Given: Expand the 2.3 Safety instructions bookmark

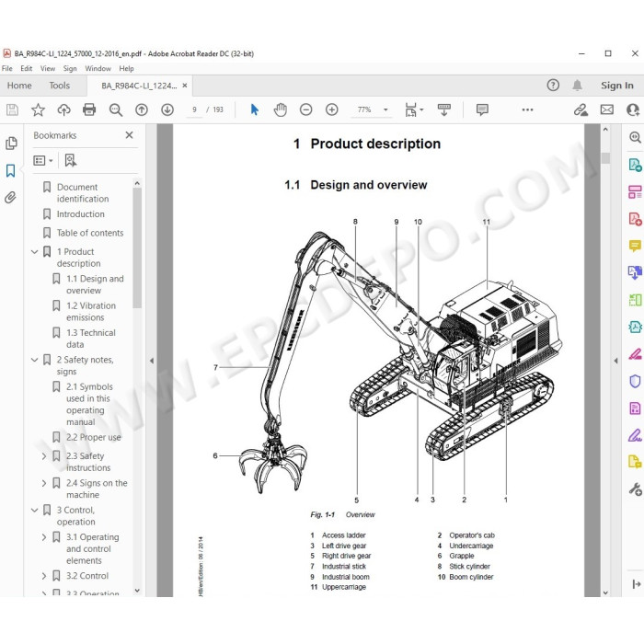Looking at the screenshot, I should [x=44, y=456].
